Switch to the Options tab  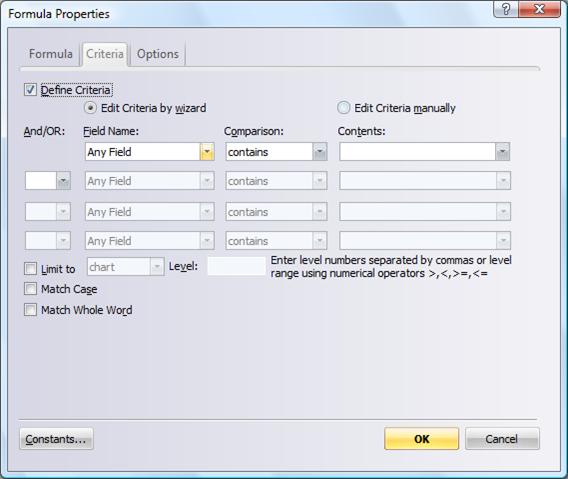click(158, 54)
